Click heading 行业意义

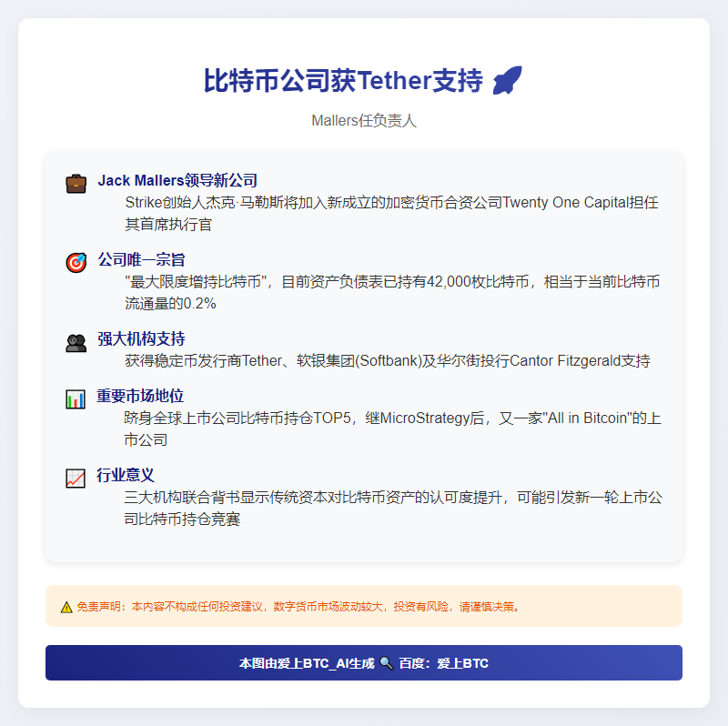(x=126, y=475)
